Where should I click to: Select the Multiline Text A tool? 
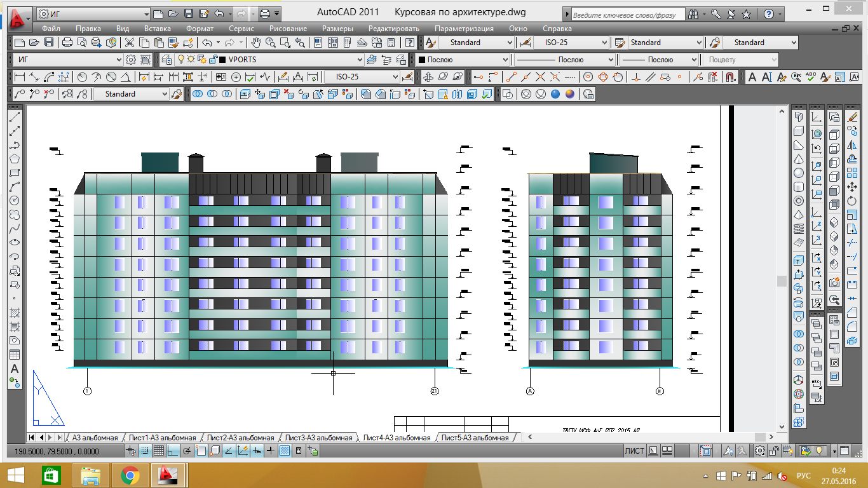[x=15, y=369]
